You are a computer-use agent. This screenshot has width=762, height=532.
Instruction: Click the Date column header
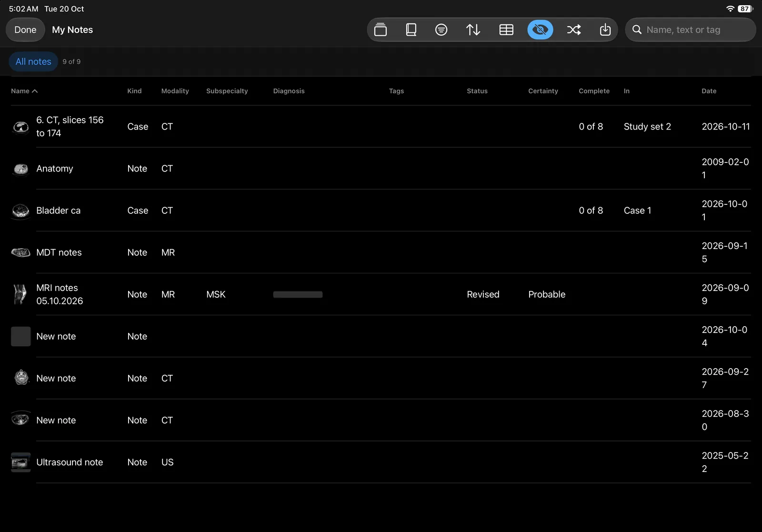[709, 91]
